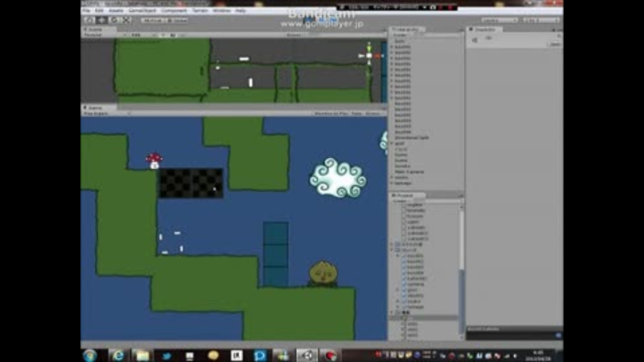Click the Open button in Inspector
This screenshot has height=362, width=644.
(555, 44)
